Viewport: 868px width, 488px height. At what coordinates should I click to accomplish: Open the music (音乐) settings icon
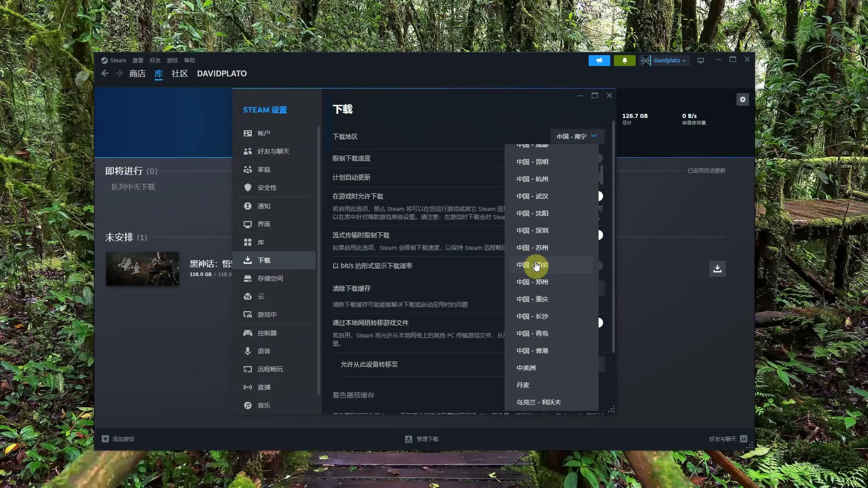(248, 405)
